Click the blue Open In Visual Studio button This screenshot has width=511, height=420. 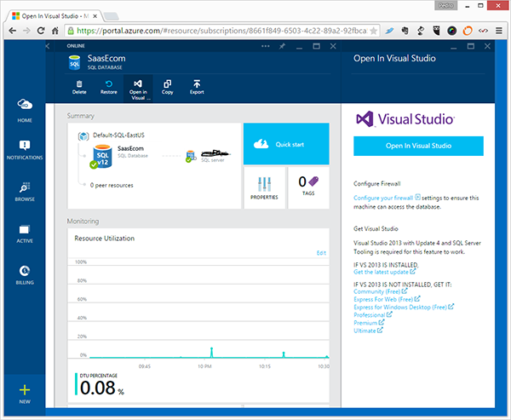coord(418,146)
